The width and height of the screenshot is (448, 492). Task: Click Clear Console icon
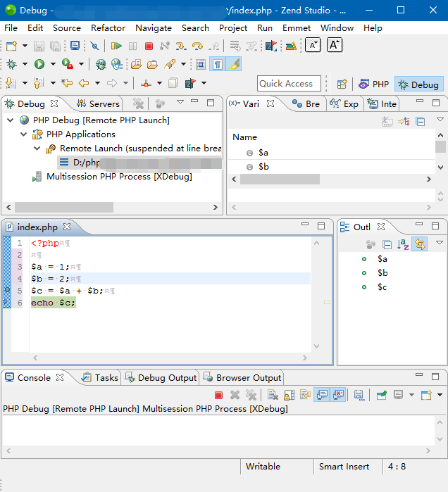pos(273,395)
